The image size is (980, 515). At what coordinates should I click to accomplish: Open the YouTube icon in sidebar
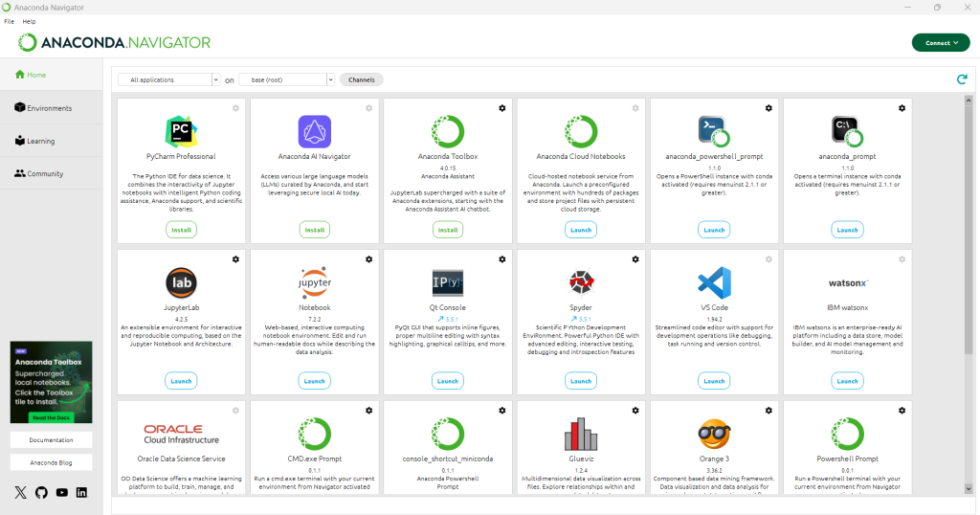click(61, 492)
